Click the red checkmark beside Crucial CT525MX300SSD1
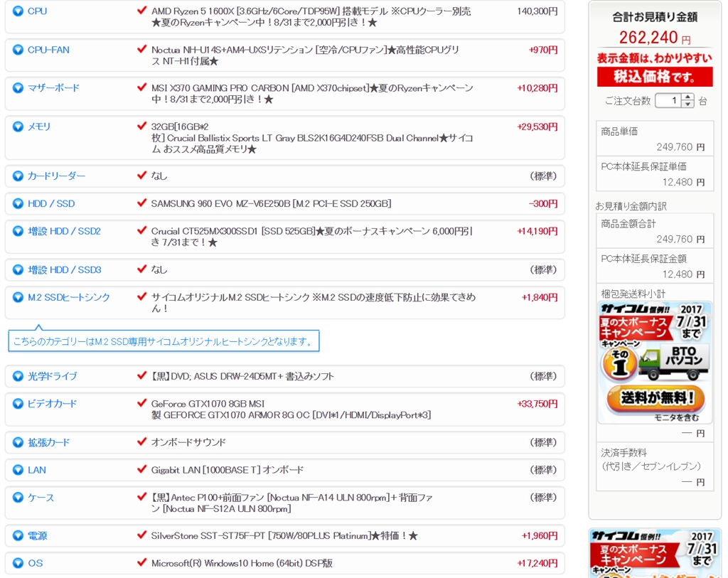 point(142,230)
